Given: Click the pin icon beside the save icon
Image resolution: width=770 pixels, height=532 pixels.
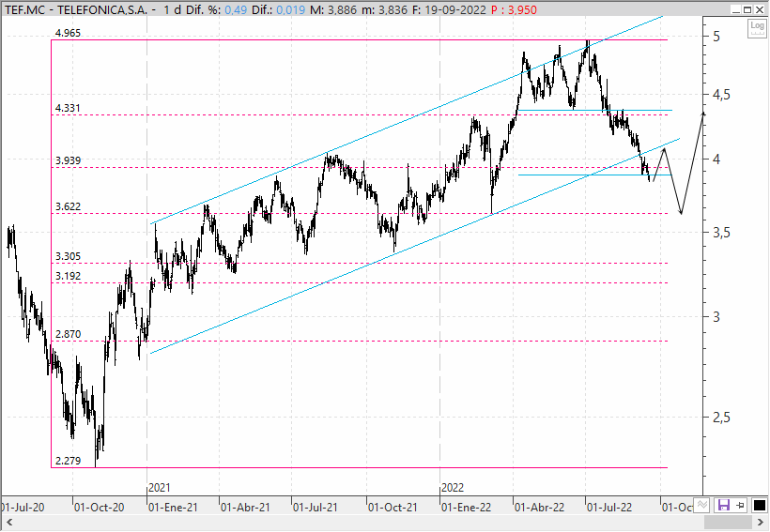Looking at the screenshot, I should click(741, 505).
